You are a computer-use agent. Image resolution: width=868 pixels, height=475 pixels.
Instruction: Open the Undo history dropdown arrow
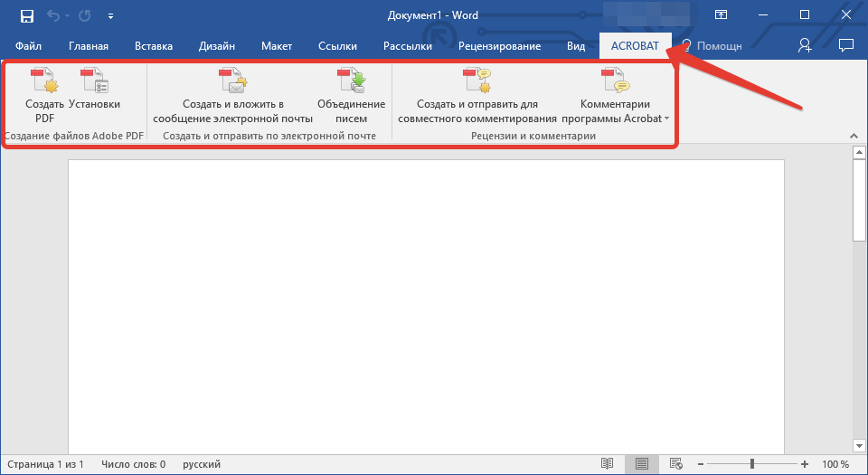(x=68, y=15)
